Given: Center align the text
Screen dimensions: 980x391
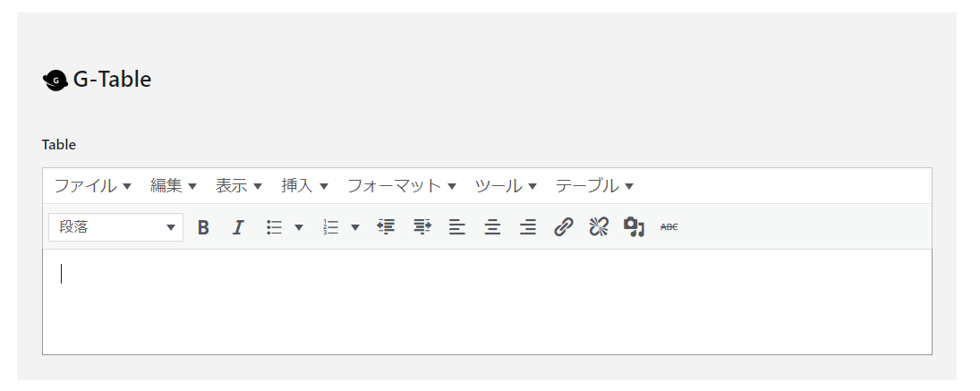Looking at the screenshot, I should tap(492, 227).
